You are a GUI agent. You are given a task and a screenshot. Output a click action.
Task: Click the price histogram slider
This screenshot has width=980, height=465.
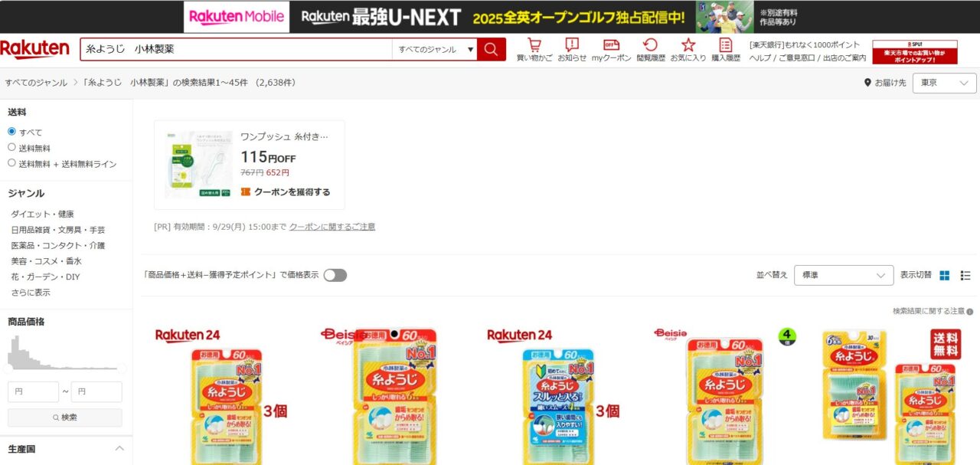pyautogui.click(x=64, y=369)
